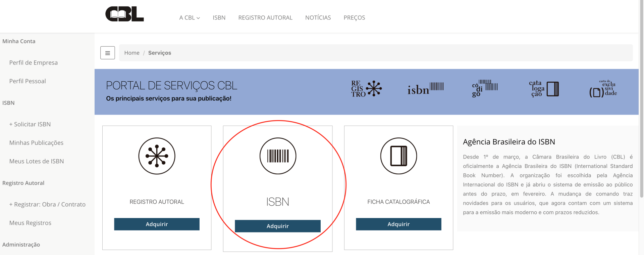This screenshot has width=644, height=255.
Task: Click the Ficha Catalográfica book circle icon
Action: tap(398, 156)
